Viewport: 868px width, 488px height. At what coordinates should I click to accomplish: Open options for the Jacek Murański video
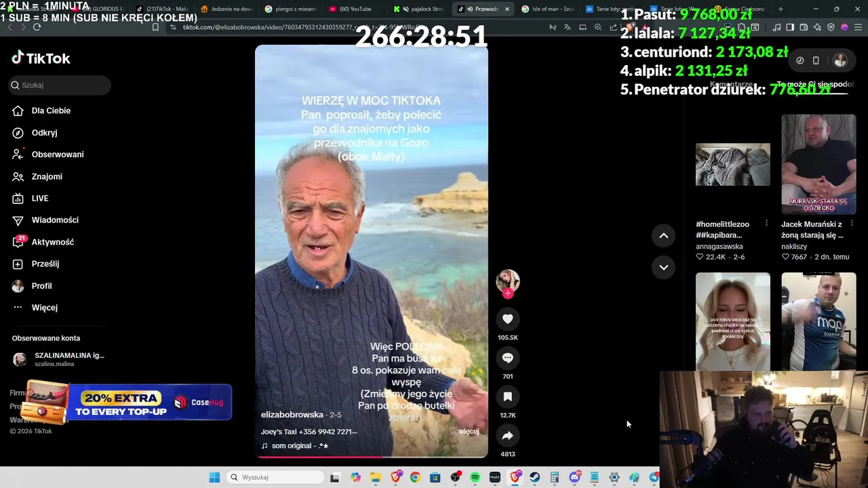pos(852,224)
